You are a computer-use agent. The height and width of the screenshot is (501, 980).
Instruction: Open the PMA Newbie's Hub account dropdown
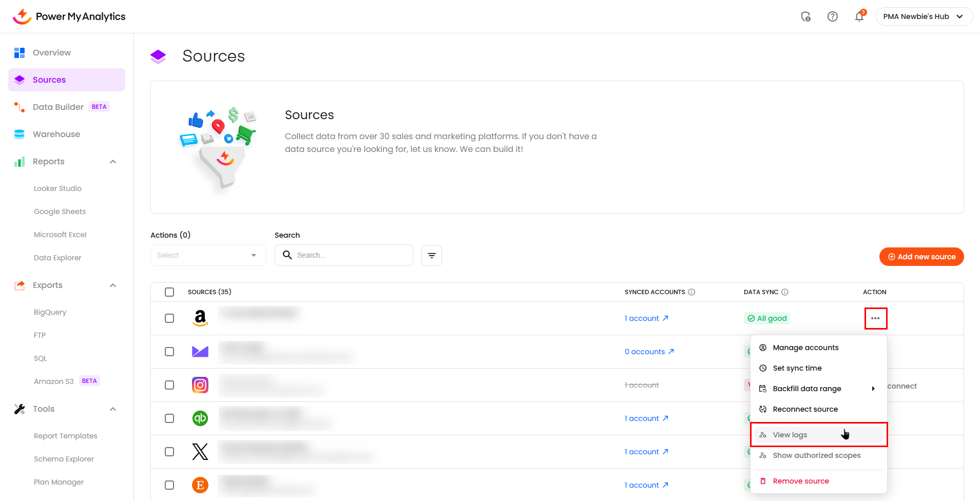click(924, 16)
